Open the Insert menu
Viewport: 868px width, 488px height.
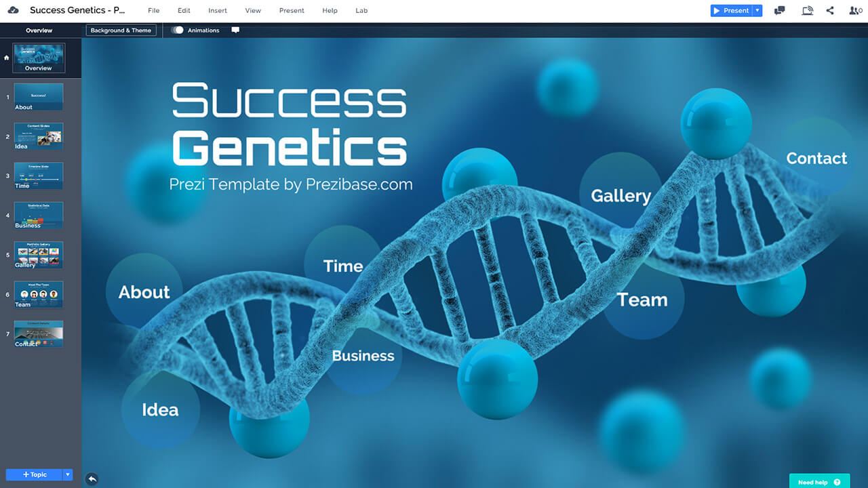(218, 11)
